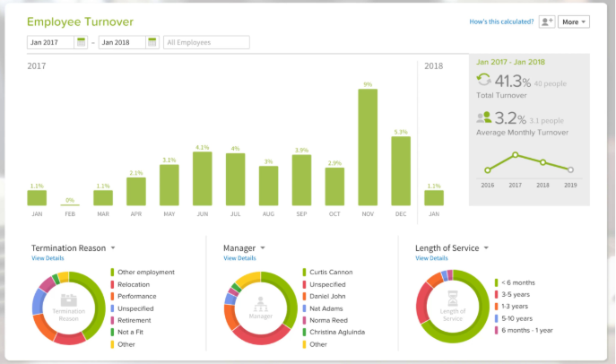Click the 2016 point on trend line
This screenshot has width=616, height=364.
pyautogui.click(x=488, y=170)
